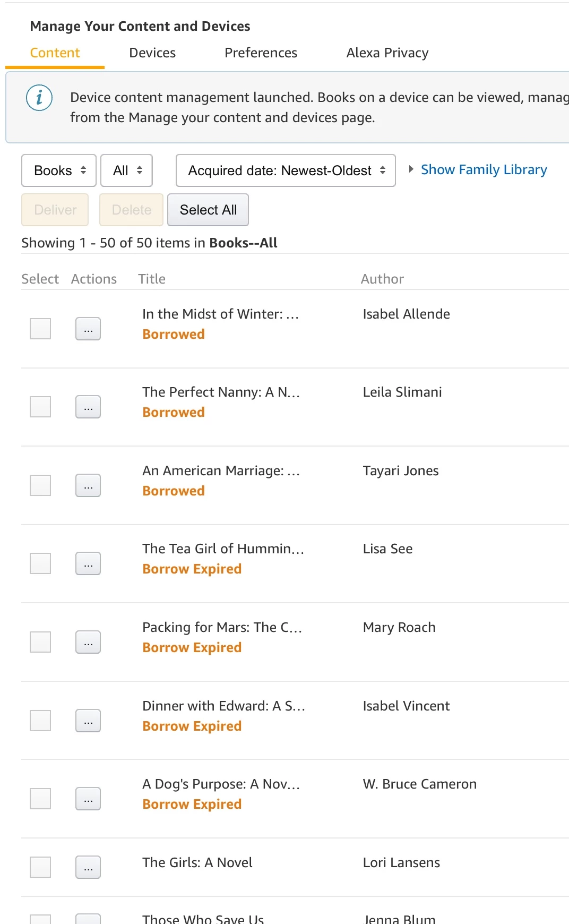Select the checkbox for Packing for Mars
Viewport: 569px width, 924px height.
click(40, 642)
